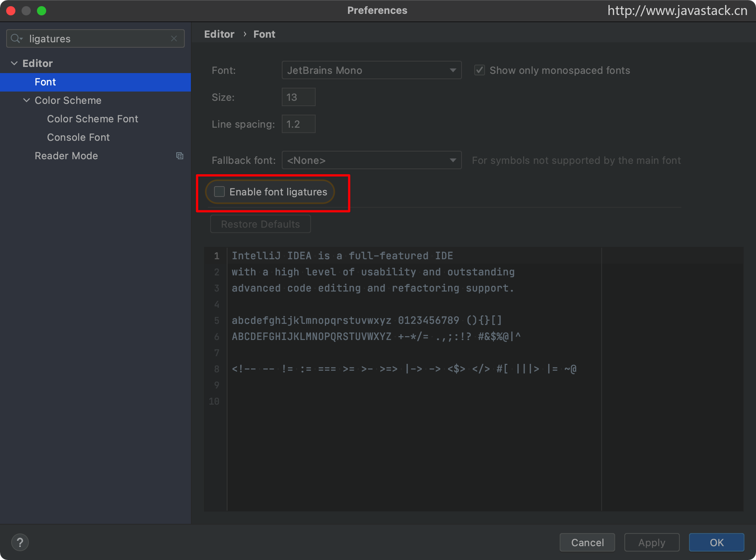Screen dimensions: 756x560
Task: Collapse the Editor tree node
Action: [14, 63]
